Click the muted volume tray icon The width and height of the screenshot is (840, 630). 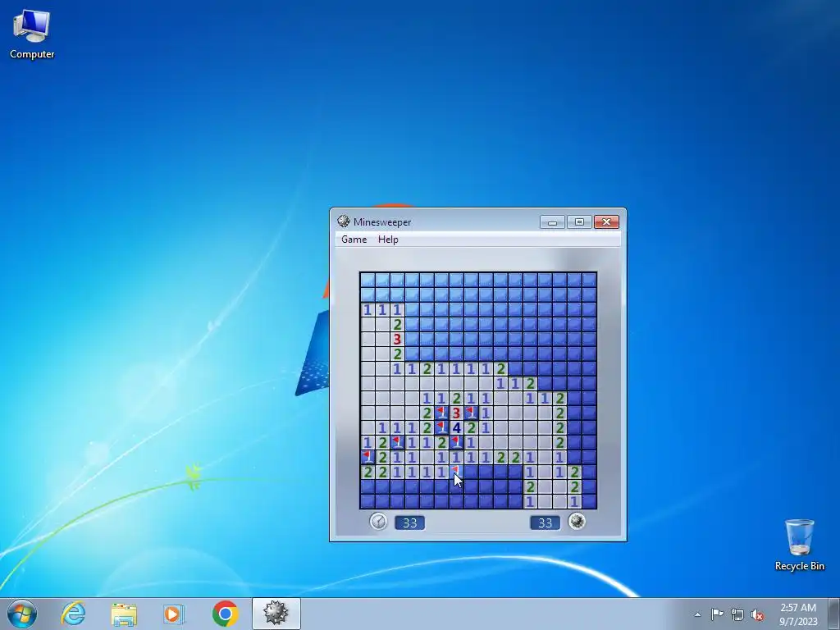coord(757,614)
